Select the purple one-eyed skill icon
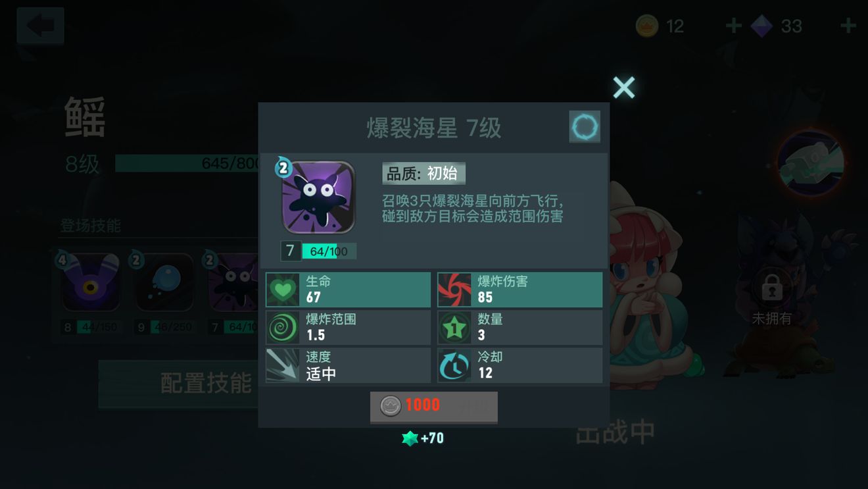 (91, 283)
